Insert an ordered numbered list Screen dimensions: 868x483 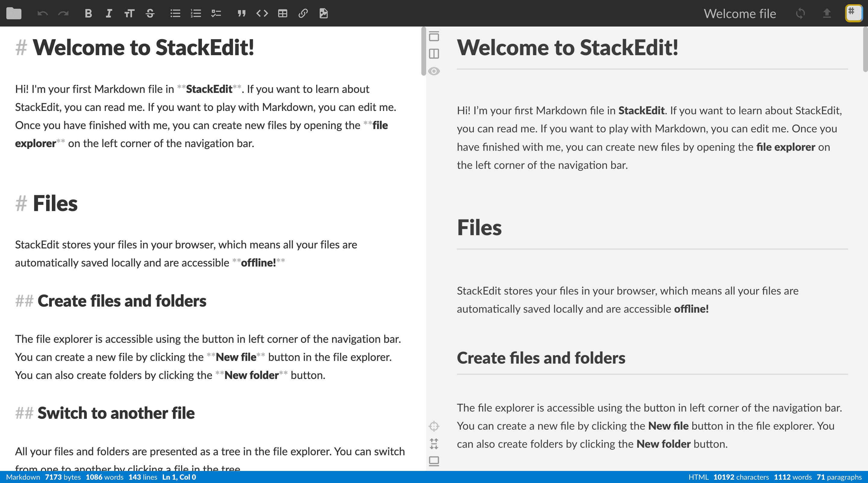click(x=196, y=14)
